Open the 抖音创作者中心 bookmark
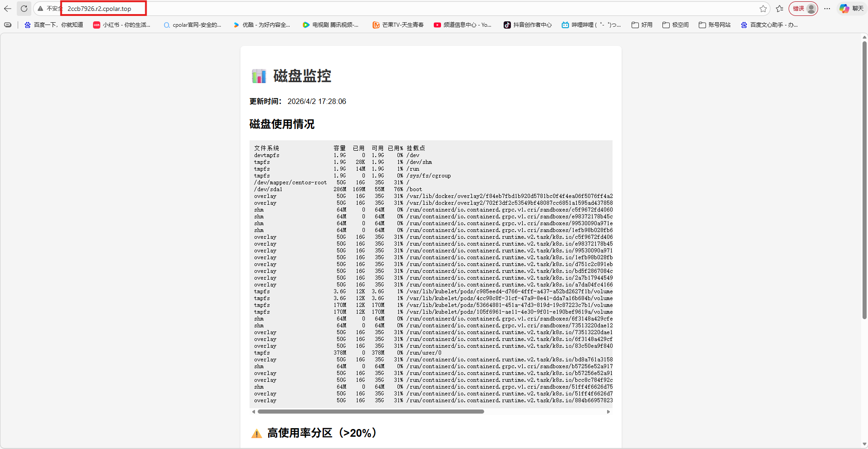This screenshot has width=868, height=449. click(528, 25)
